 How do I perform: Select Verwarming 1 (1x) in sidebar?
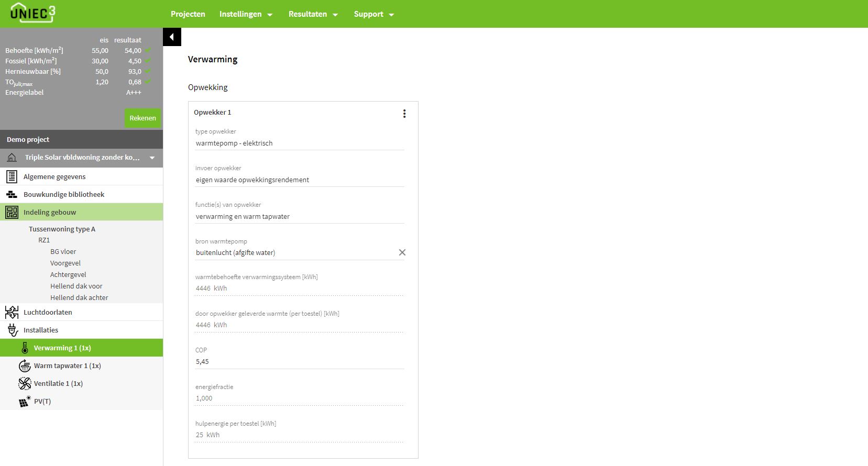62,348
